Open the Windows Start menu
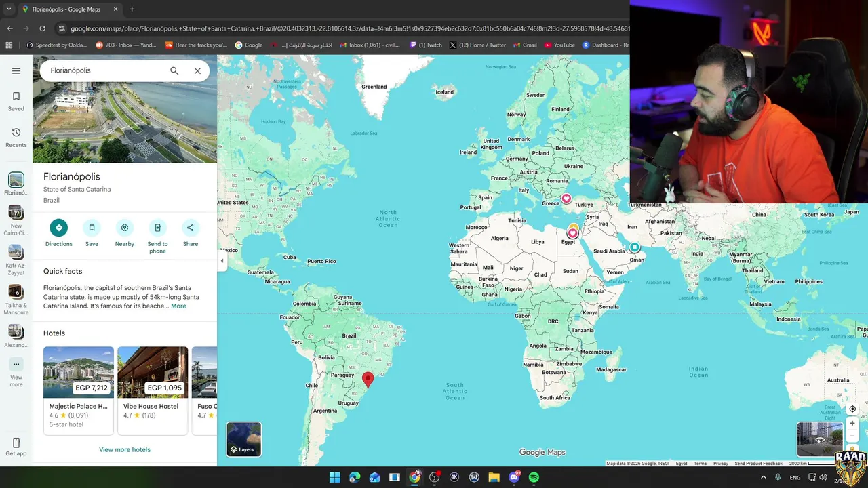Screen dimensions: 868x488 pos(334,477)
